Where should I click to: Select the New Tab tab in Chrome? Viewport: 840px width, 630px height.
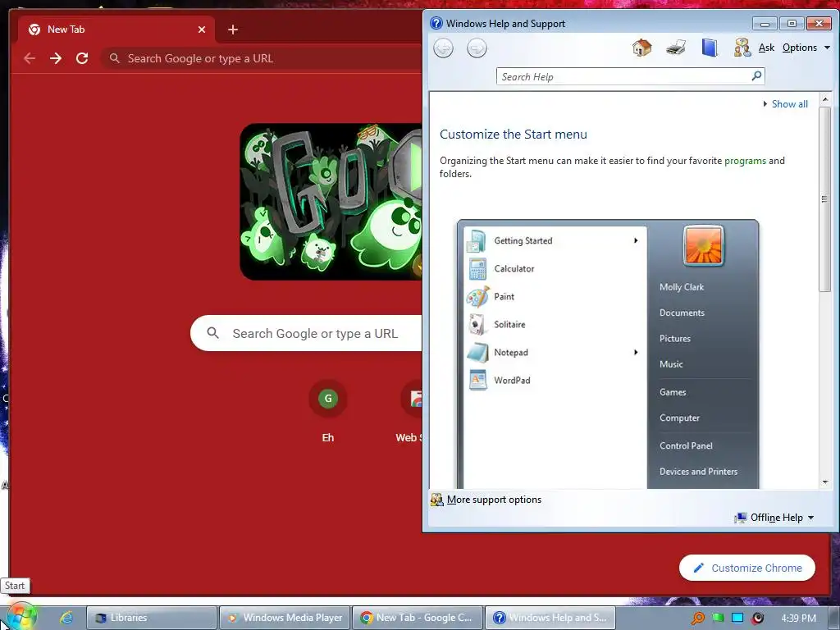pyautogui.click(x=116, y=30)
